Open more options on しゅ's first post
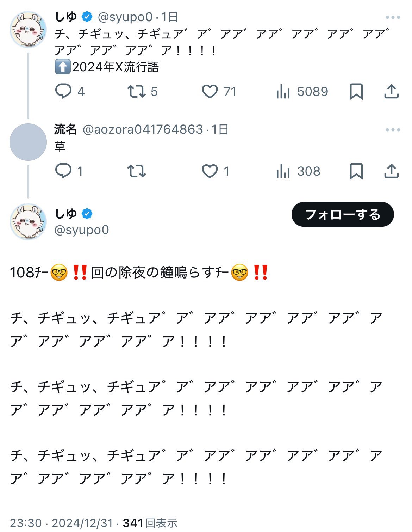Viewport: 412px width, 532px height. pos(393,17)
